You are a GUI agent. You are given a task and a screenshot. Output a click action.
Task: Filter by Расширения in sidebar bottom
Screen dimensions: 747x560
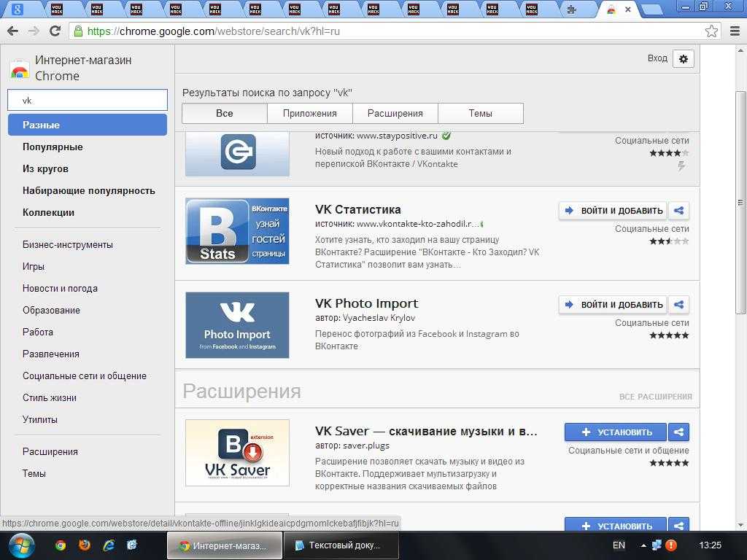pos(50,451)
